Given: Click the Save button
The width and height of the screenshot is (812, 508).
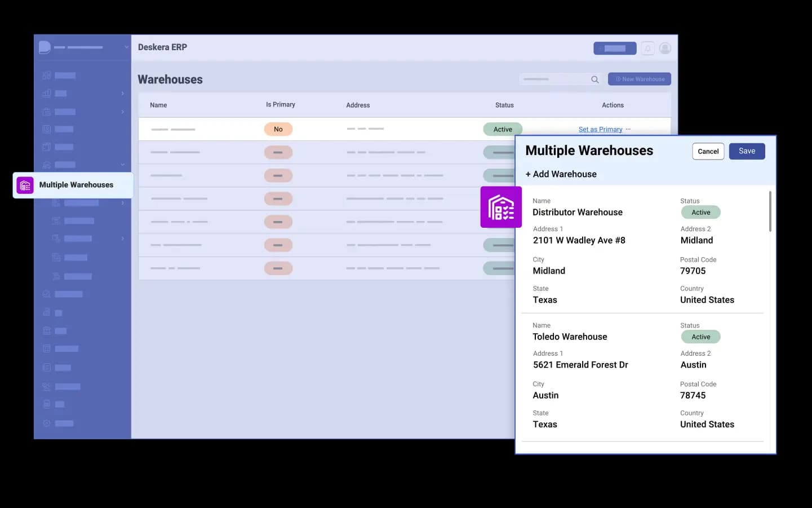Looking at the screenshot, I should [x=747, y=151].
